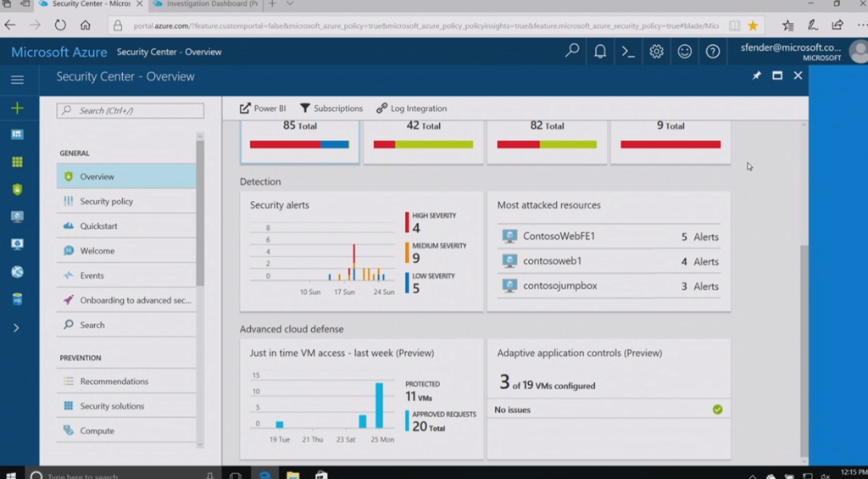Click the feedback smiley icon
Viewport: 868px width, 479px height.
pos(685,52)
